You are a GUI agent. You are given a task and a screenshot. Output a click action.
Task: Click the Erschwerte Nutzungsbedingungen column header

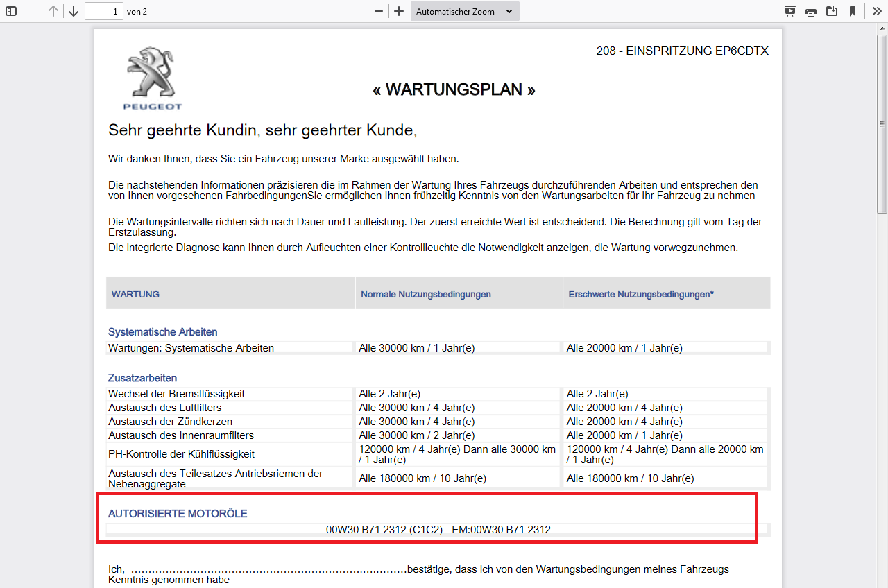[640, 294]
